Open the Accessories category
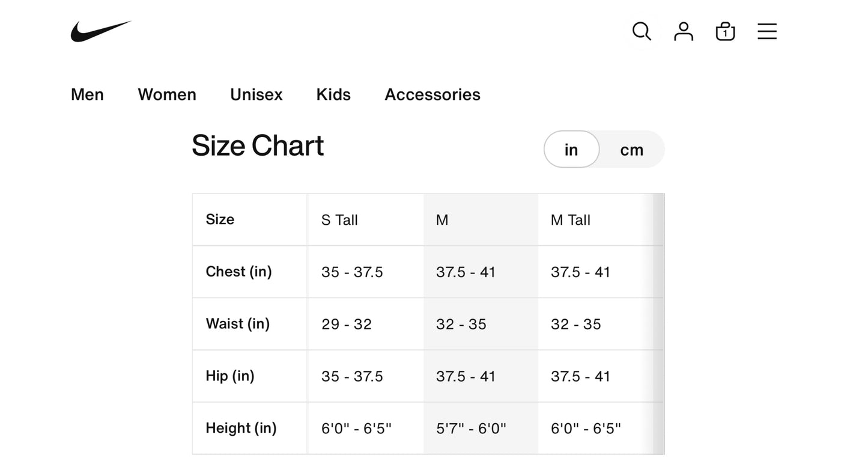868x470 pixels. point(432,95)
